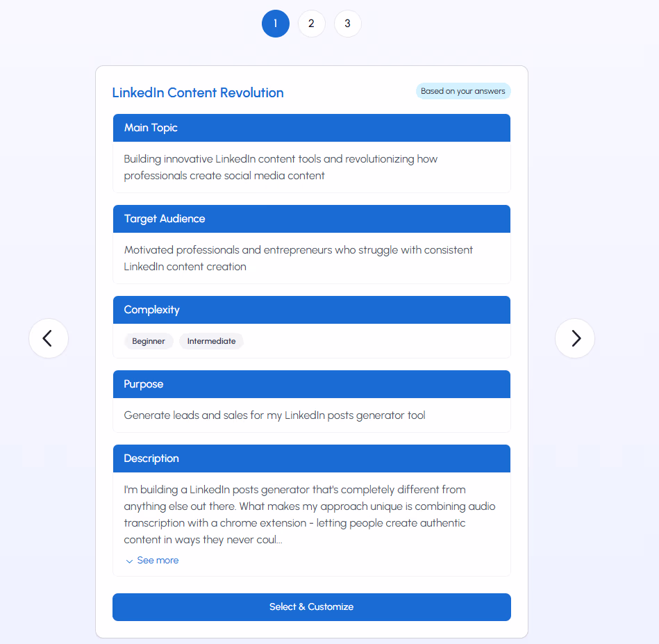This screenshot has width=659, height=644.
Task: Click the Target Audience section header
Action: point(311,219)
